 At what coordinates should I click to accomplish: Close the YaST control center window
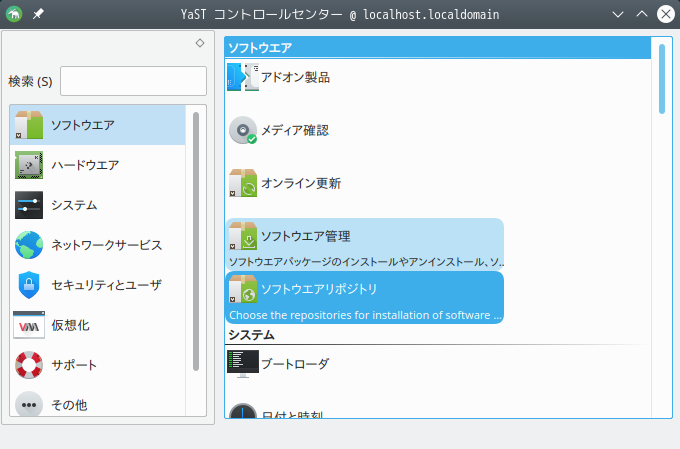tap(666, 14)
